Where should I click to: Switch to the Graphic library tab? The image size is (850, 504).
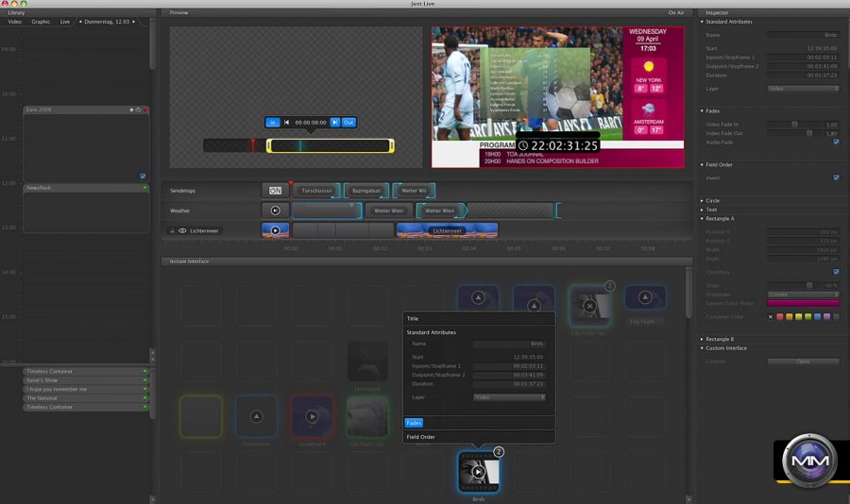tap(41, 21)
